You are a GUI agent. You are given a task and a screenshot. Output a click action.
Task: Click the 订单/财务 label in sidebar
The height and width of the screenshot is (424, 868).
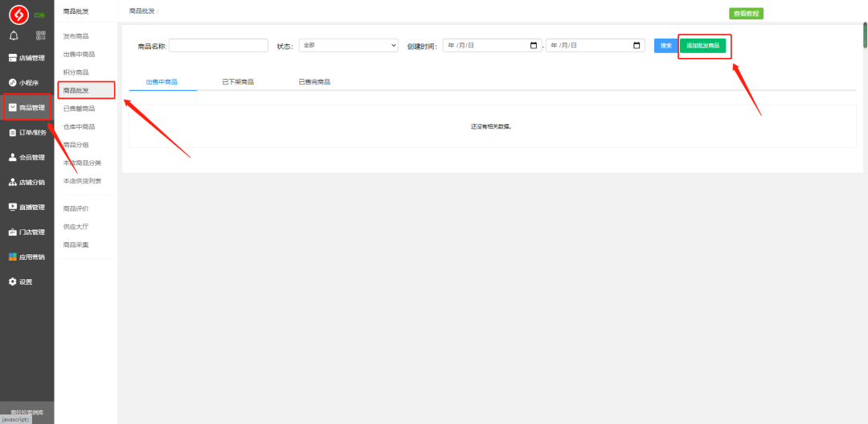coord(33,133)
